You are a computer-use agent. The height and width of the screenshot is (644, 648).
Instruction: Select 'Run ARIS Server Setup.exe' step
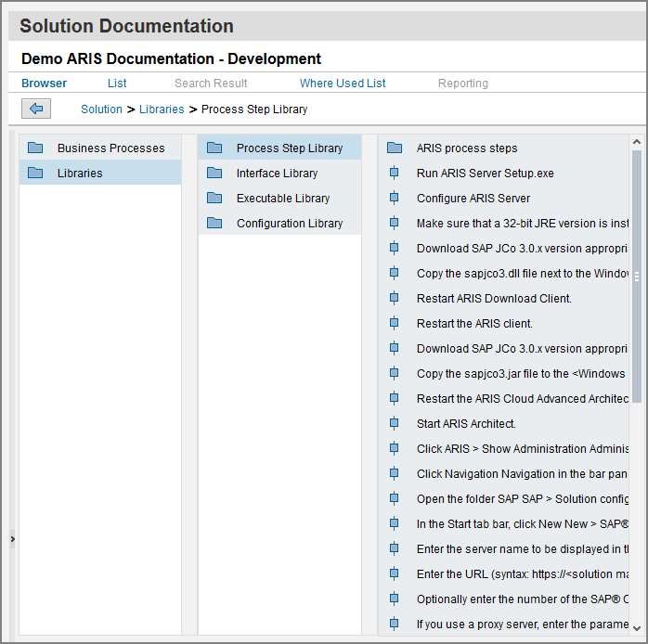(x=504, y=173)
